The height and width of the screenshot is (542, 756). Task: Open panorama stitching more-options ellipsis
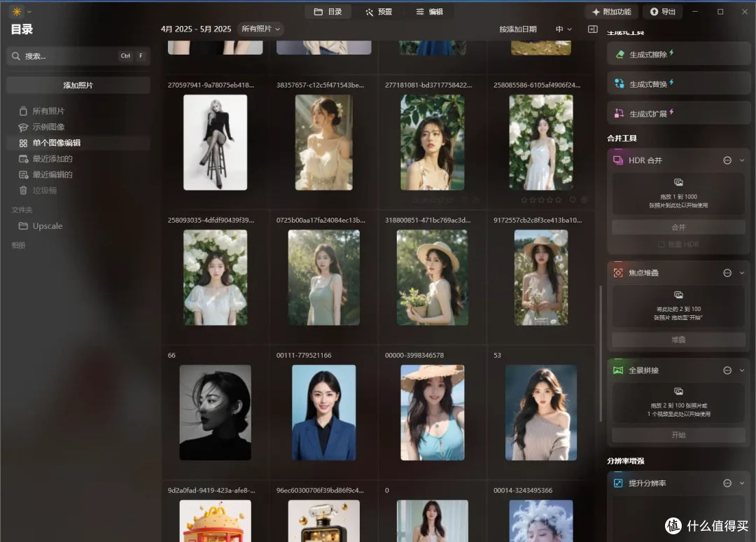click(x=727, y=370)
